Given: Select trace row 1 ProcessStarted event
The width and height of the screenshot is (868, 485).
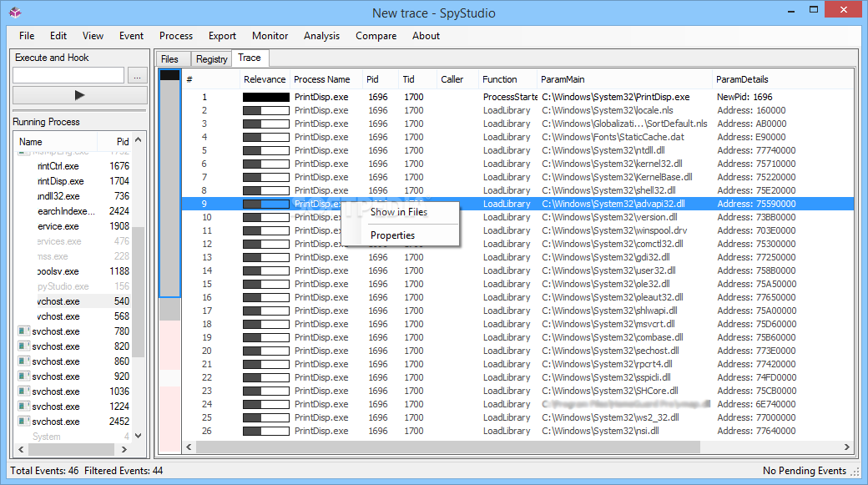Looking at the screenshot, I should pyautogui.click(x=517, y=97).
